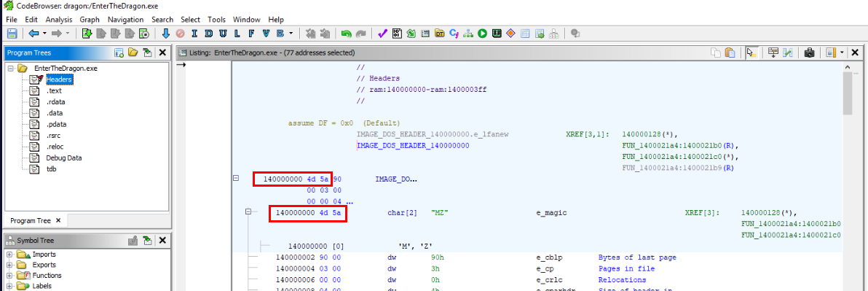Open the Edit menu
Image resolution: width=868 pixels, height=291 pixels.
click(31, 20)
